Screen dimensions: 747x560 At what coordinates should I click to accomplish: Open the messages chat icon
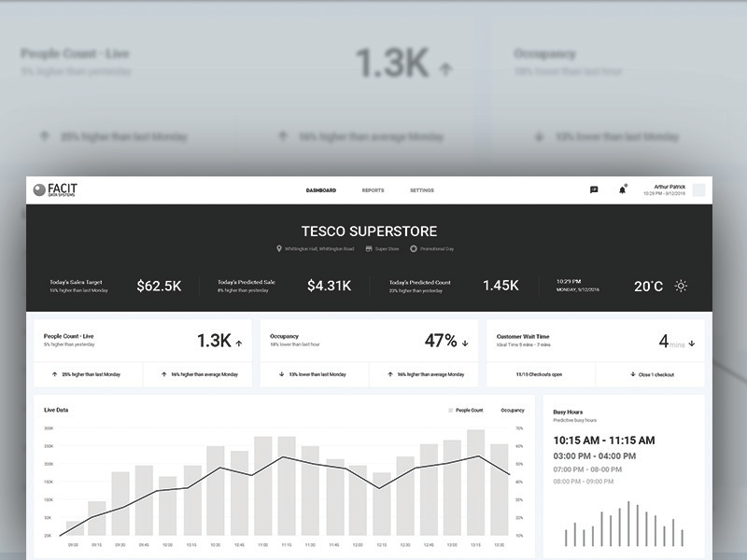[x=594, y=190]
